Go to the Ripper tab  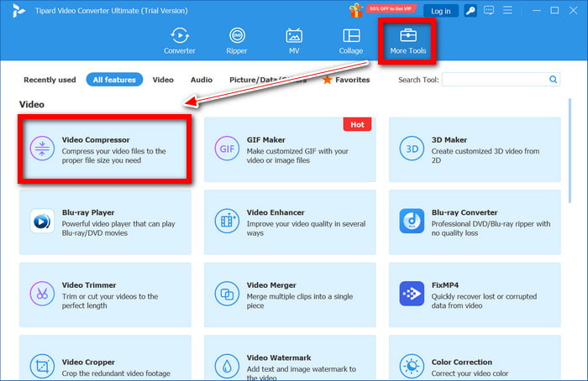tap(237, 41)
